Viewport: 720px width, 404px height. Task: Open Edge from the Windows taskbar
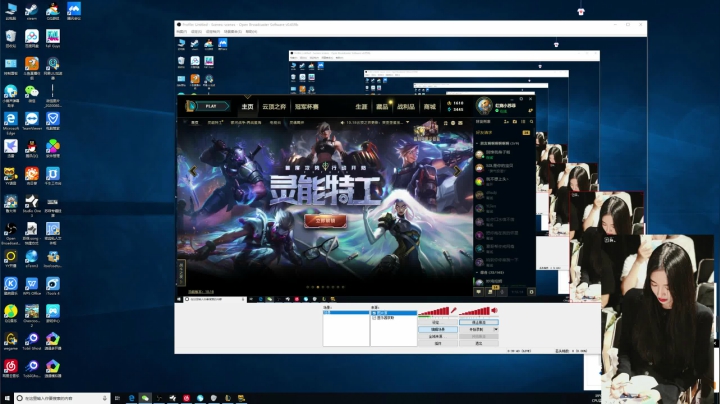(131, 398)
